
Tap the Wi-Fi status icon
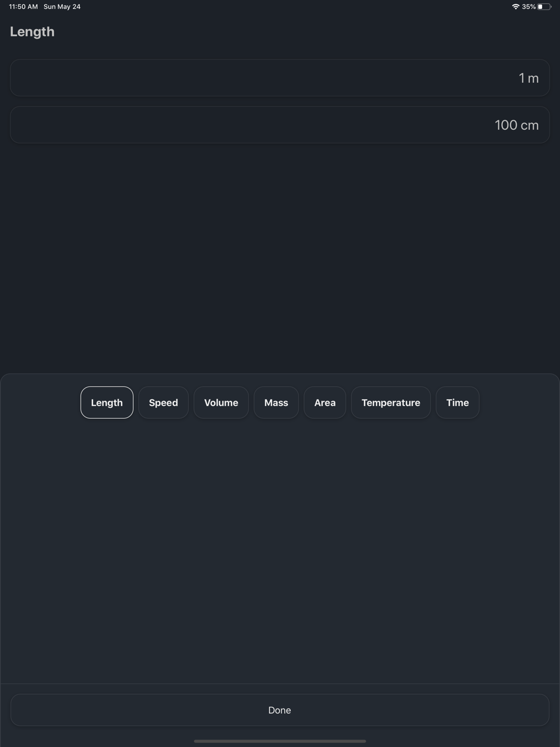516,7
